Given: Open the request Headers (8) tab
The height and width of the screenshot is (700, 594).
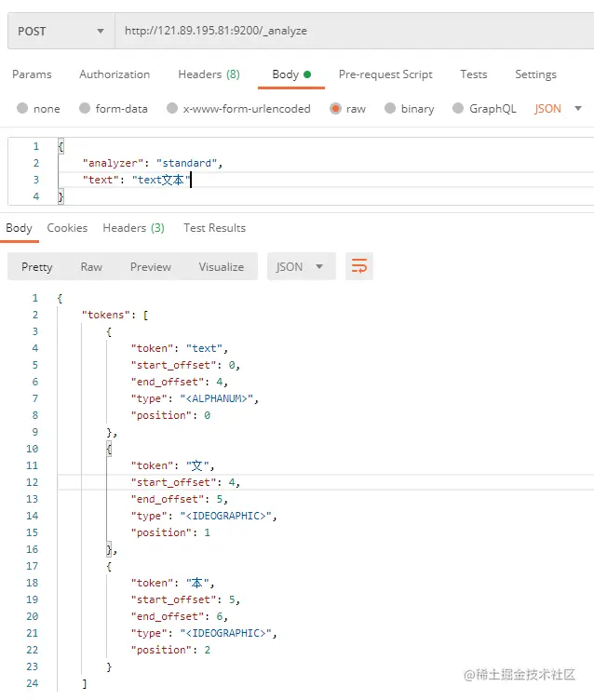Looking at the screenshot, I should [x=209, y=74].
